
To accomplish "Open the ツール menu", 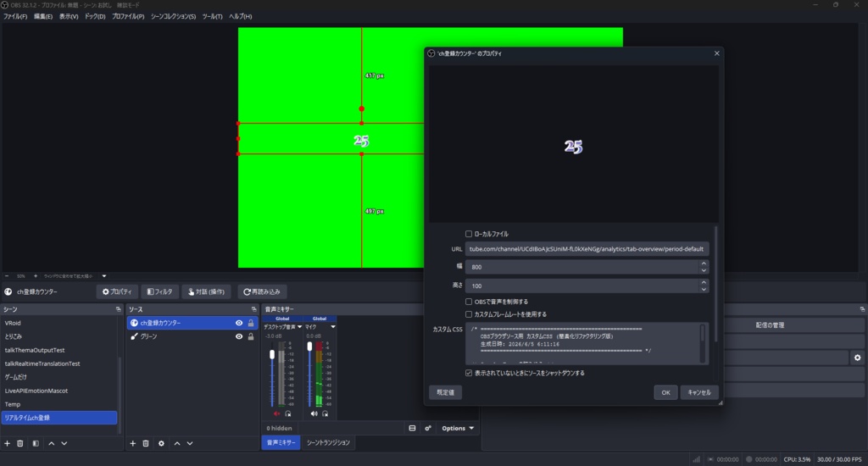I will point(212,17).
